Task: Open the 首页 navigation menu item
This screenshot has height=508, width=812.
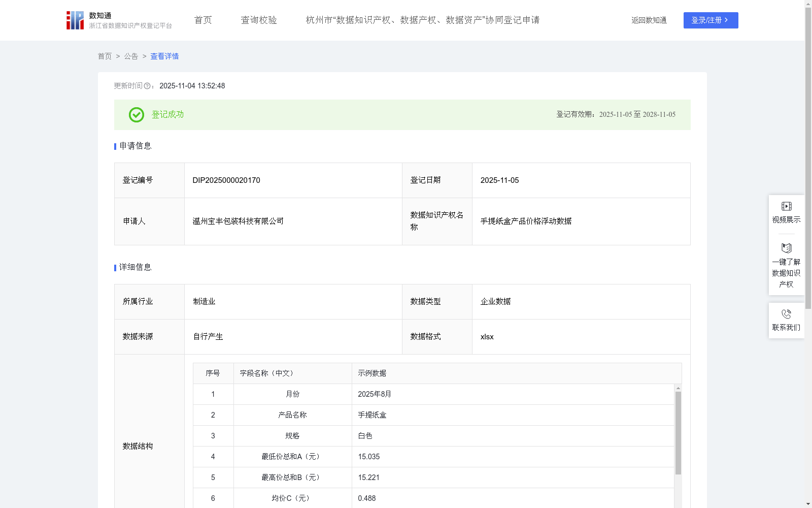Action: pos(203,20)
